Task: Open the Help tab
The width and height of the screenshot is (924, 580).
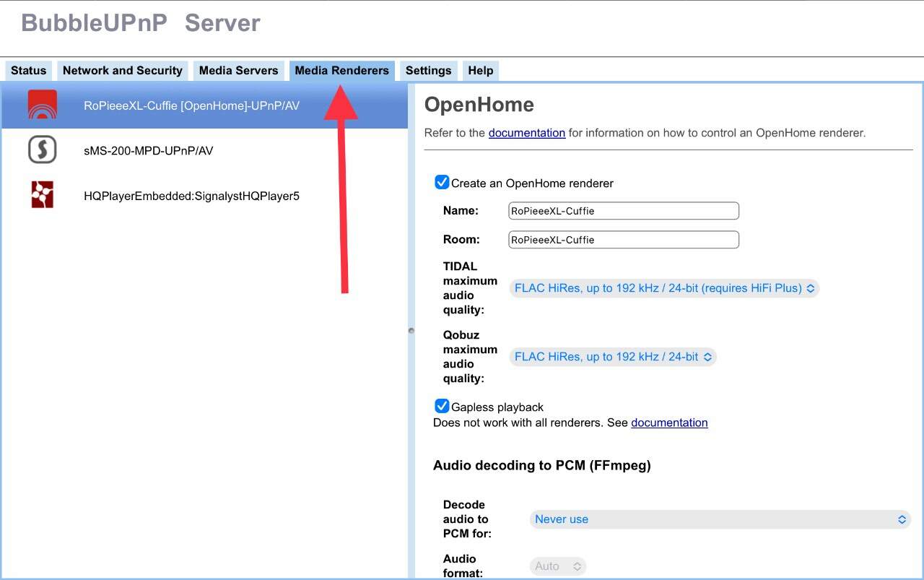Action: (480, 71)
